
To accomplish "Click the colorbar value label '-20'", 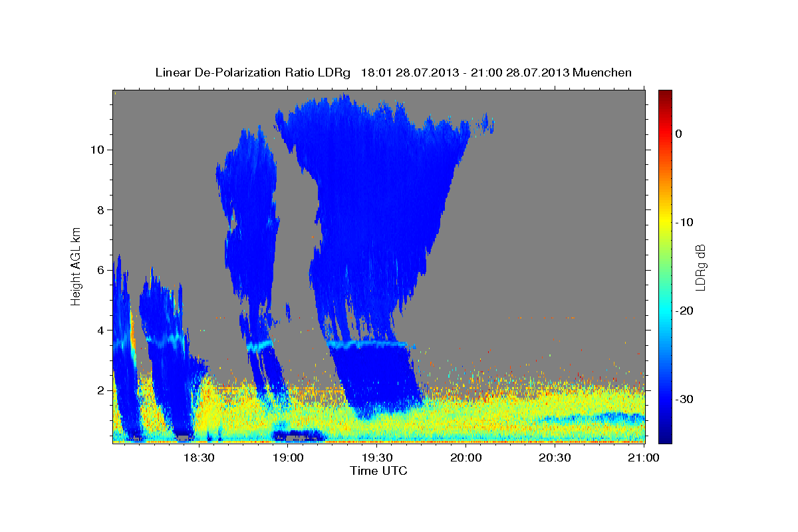I will coord(684,311).
